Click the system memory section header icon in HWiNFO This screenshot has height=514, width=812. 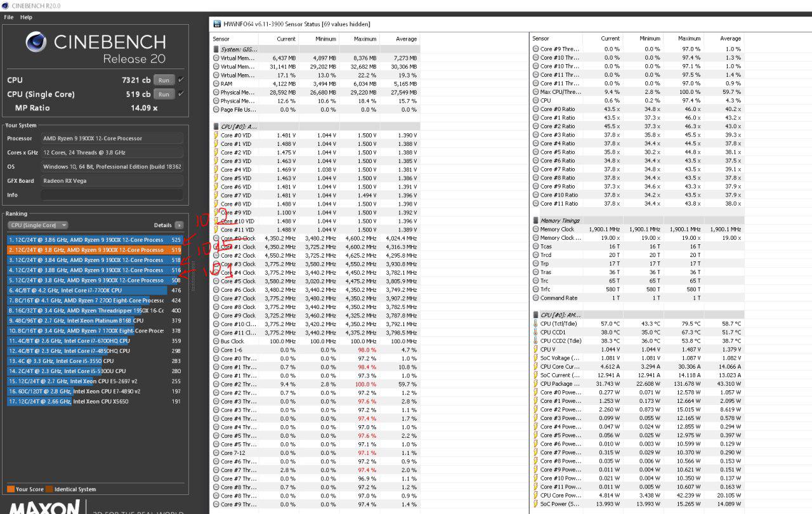point(216,49)
